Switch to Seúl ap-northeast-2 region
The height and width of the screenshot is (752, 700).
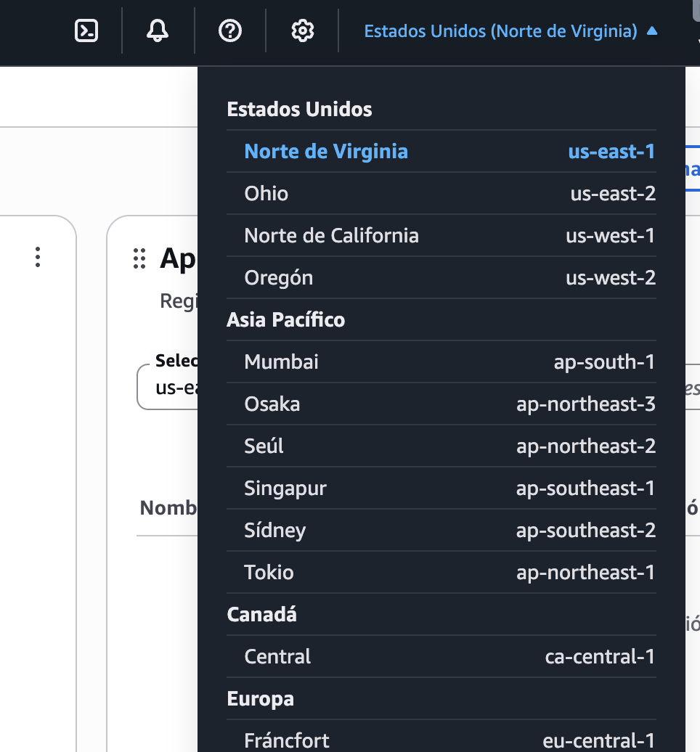tap(441, 446)
